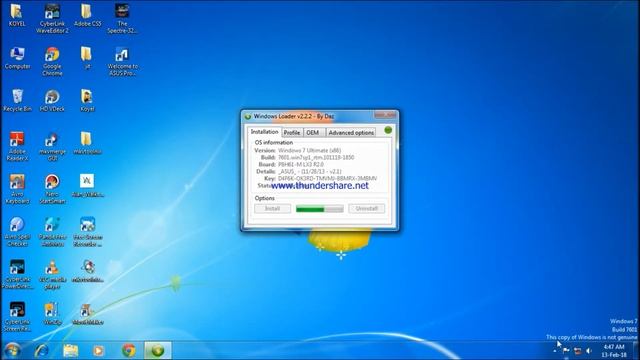
Task: Open the KOYEL folder in the top row
Action: (x=17, y=16)
